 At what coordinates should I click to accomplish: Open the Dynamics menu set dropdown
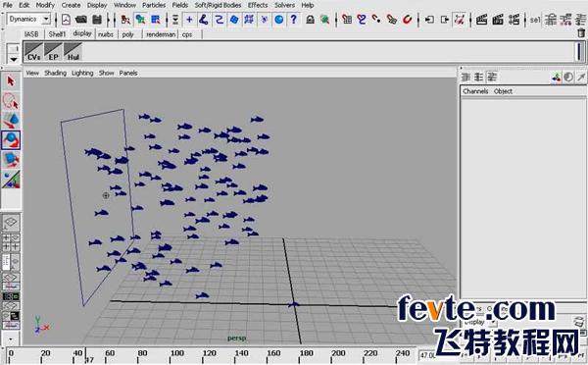(28, 19)
